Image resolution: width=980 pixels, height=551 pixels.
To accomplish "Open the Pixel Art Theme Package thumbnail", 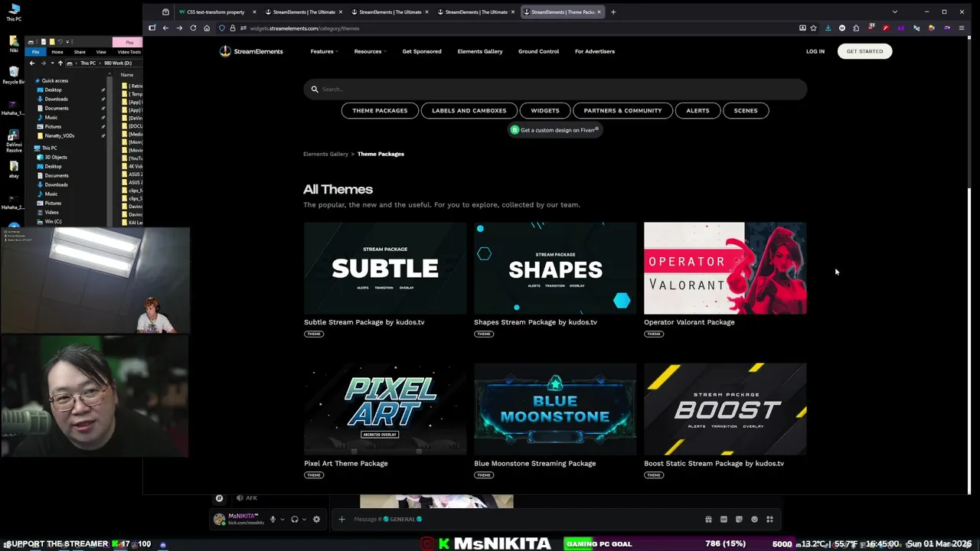I will pos(385,409).
